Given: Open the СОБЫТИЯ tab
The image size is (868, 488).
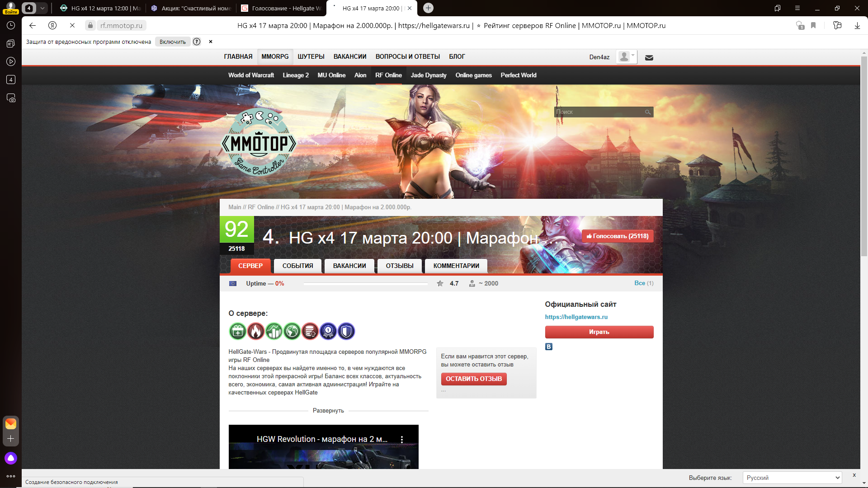Looking at the screenshot, I should pos(298,266).
